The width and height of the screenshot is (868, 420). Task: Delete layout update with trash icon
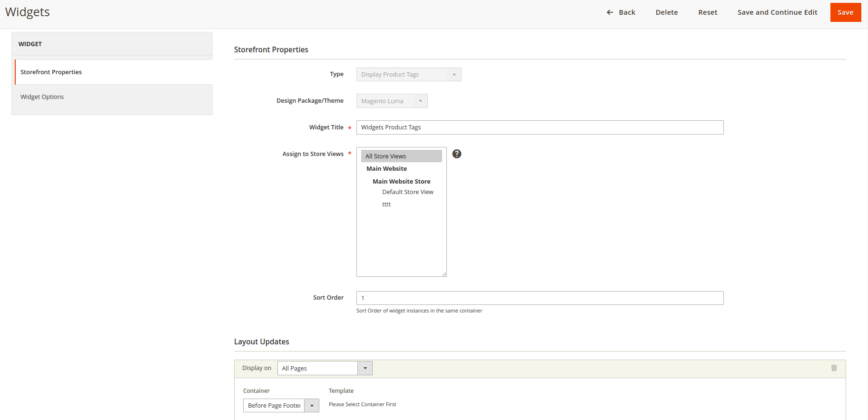pos(833,368)
